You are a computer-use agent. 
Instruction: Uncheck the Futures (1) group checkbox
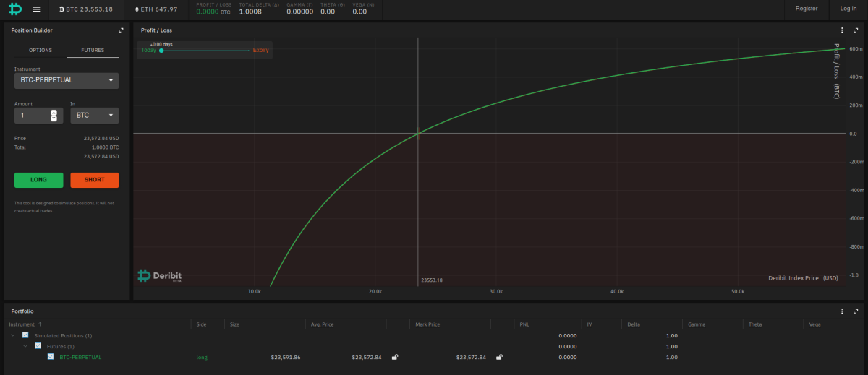pos(38,346)
